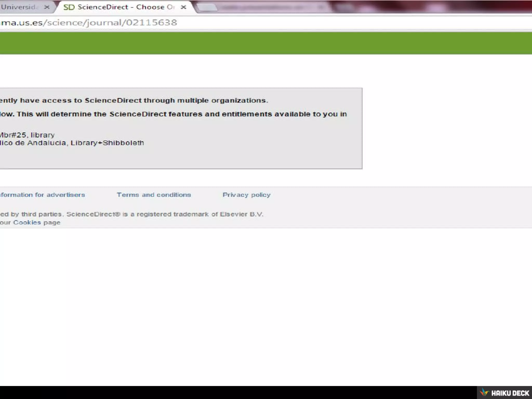Open the Terms and conditions link
Screen dimensions: 532x399
154,195
